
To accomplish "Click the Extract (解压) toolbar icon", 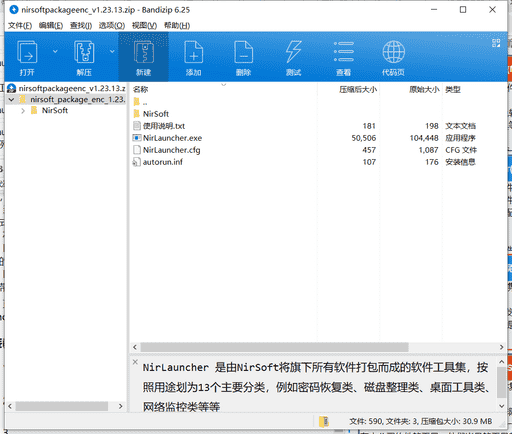I will tap(84, 52).
